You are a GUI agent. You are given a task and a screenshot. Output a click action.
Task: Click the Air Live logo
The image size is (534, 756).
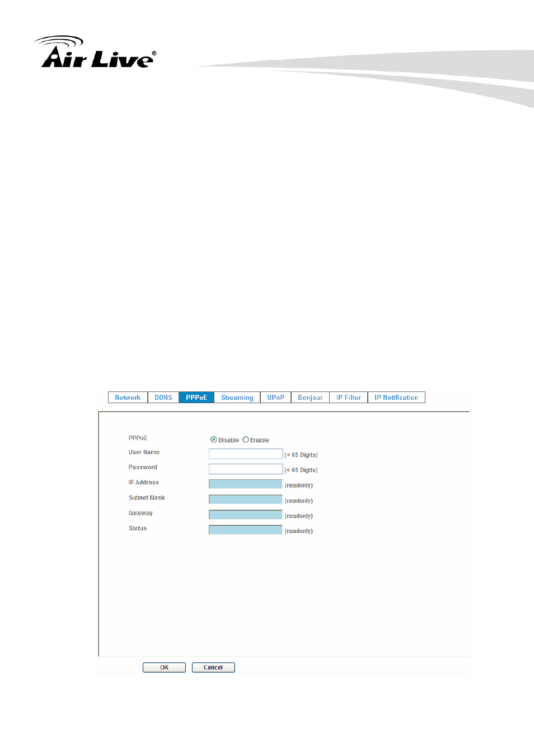coord(96,53)
